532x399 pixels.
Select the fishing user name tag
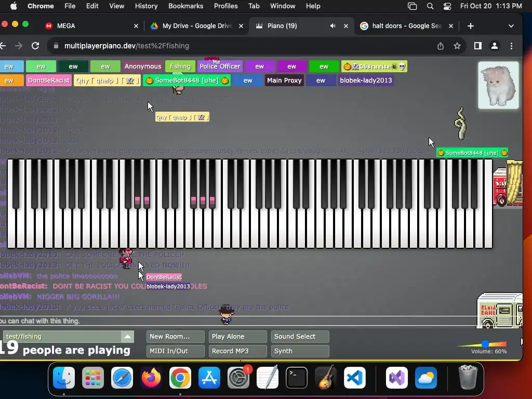180,66
